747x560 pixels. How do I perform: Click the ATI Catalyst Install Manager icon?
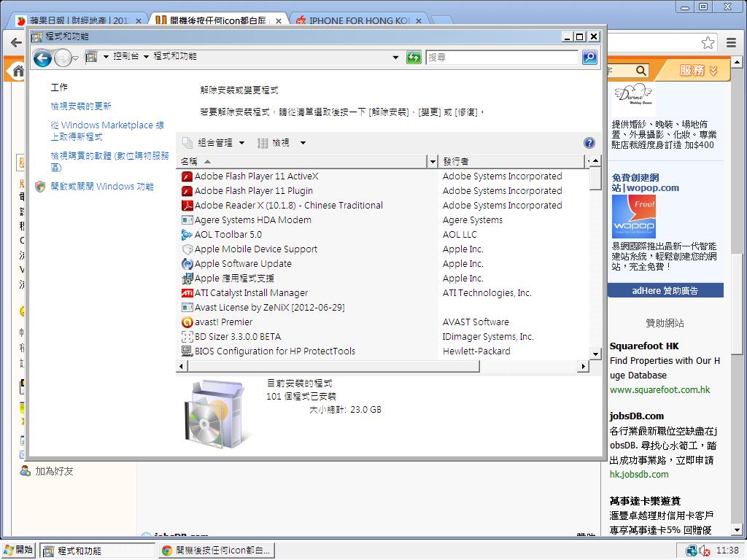(x=187, y=293)
